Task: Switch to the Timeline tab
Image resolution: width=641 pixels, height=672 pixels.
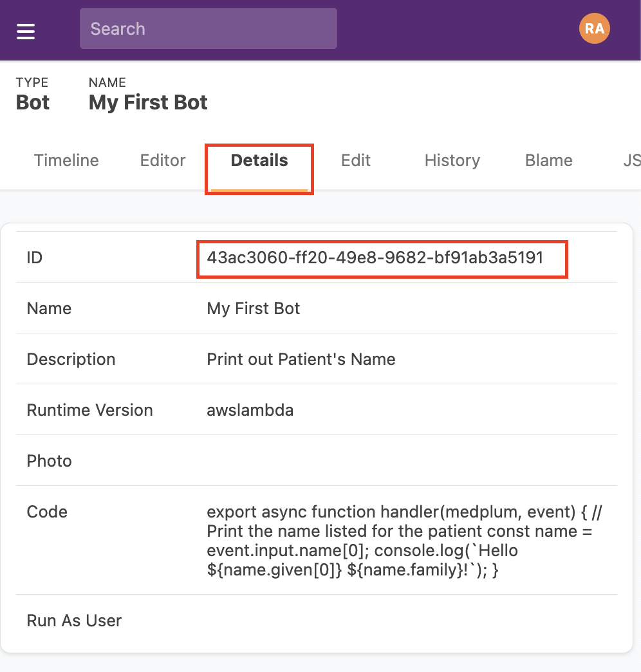Action: pos(66,160)
